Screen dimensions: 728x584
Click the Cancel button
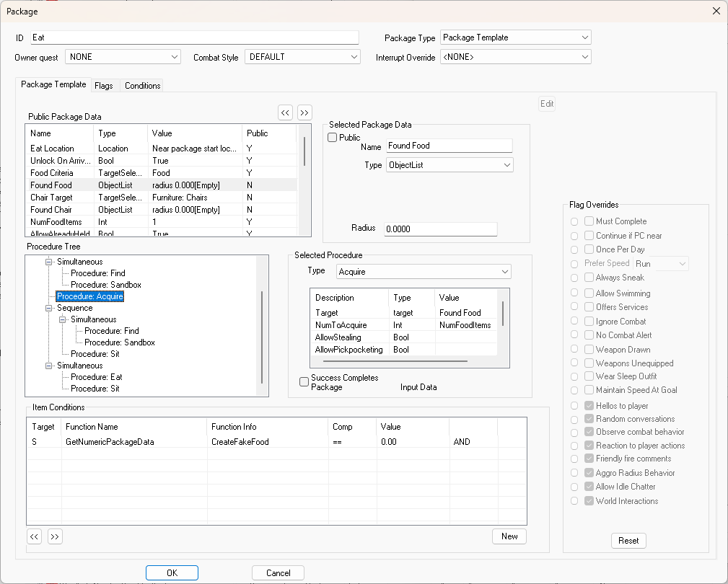pos(278,573)
